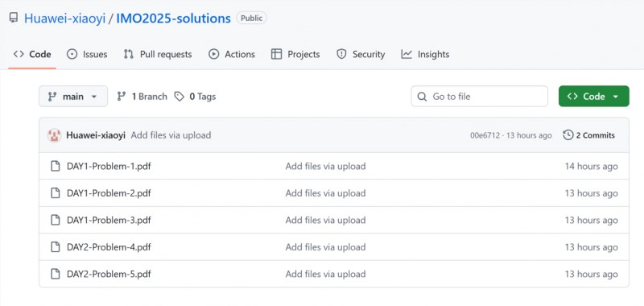The height and width of the screenshot is (306, 644).
Task: Click the file icon next to DAY1-Problem-1.pdf
Action: coord(55,167)
